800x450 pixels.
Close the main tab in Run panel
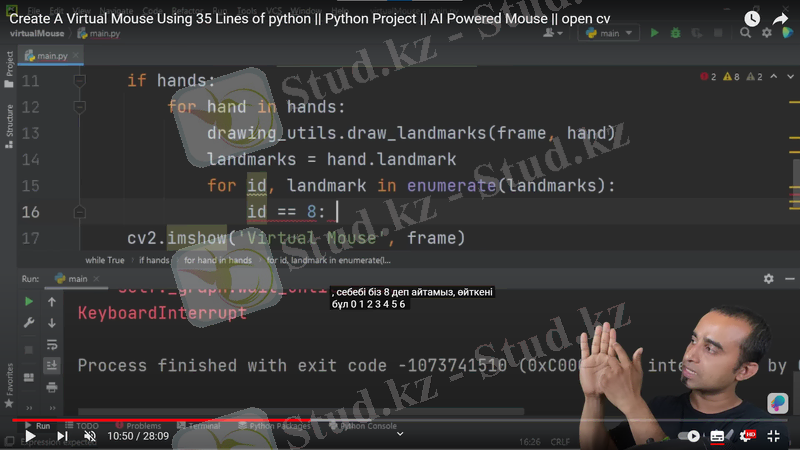pos(96,279)
